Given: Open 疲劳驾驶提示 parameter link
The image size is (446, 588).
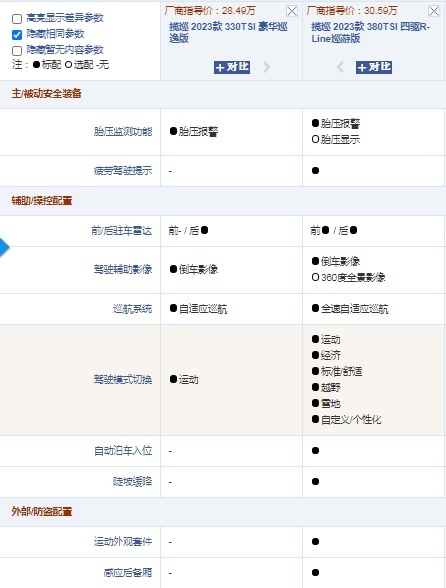Looking at the screenshot, I should 123,171.
